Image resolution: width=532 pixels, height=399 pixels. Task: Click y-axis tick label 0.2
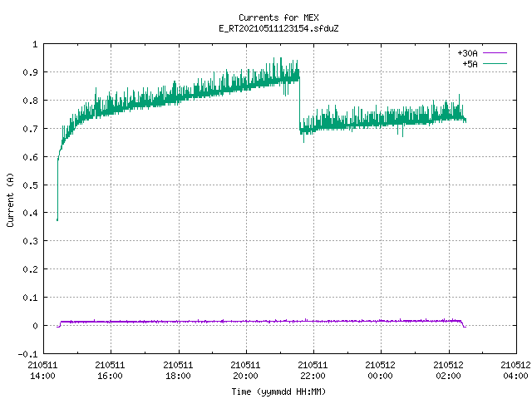click(30, 269)
